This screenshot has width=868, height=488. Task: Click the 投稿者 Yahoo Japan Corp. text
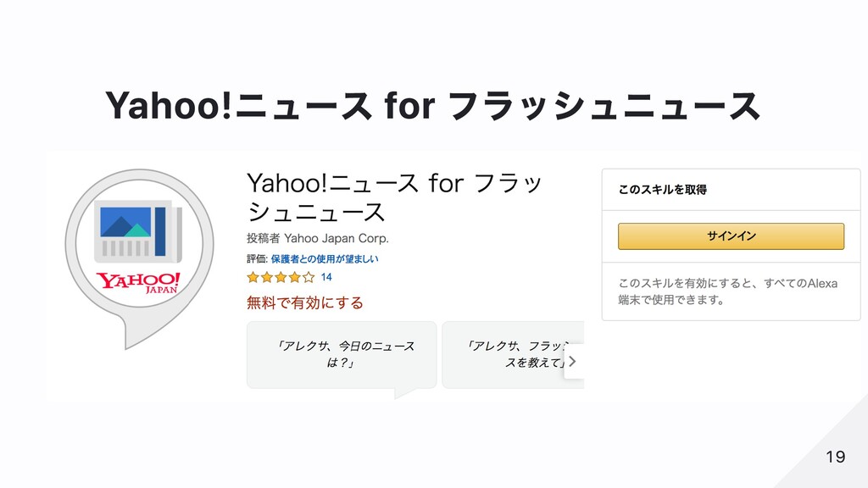(317, 238)
